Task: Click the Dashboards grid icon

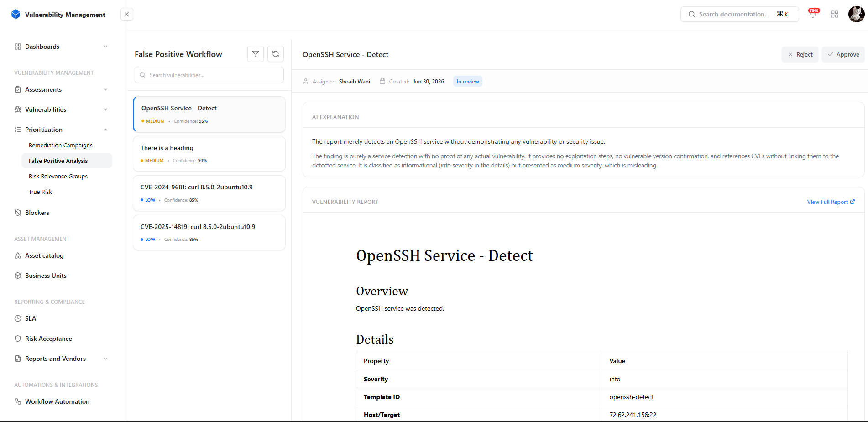Action: click(x=18, y=47)
